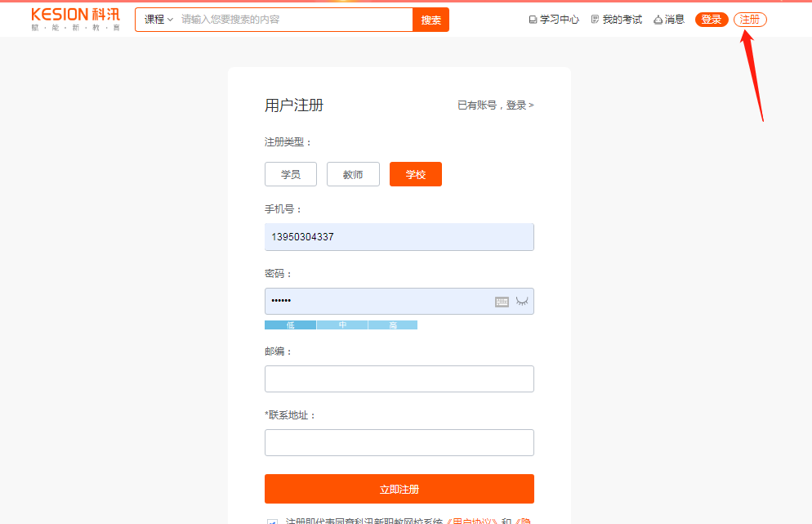The width and height of the screenshot is (812, 524).
Task: Choose 学校 registration type
Action: point(415,174)
